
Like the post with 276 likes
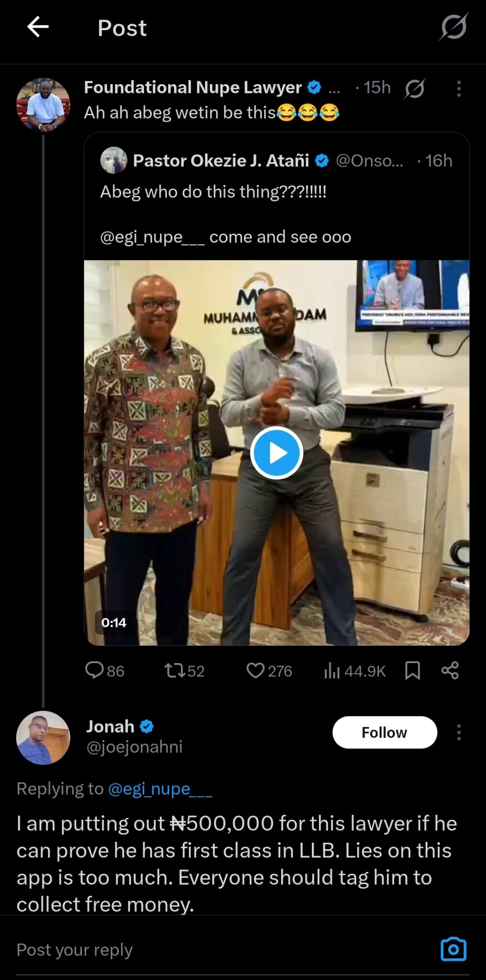[255, 670]
